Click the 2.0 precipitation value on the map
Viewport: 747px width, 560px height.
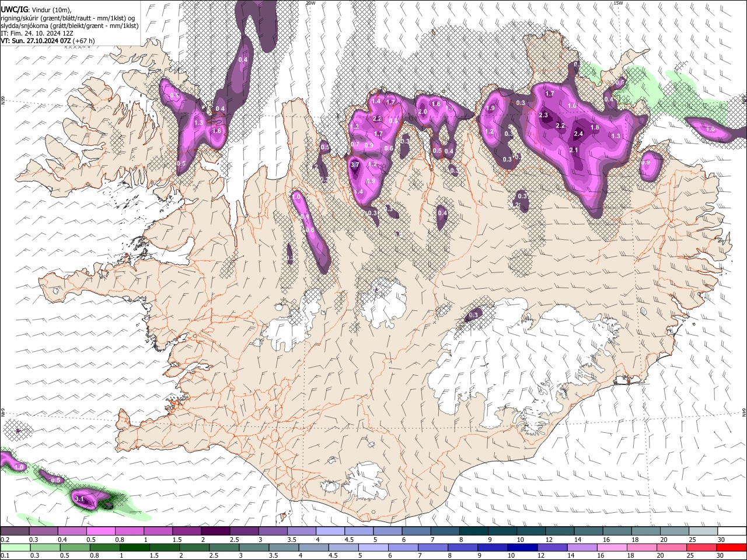423,112
